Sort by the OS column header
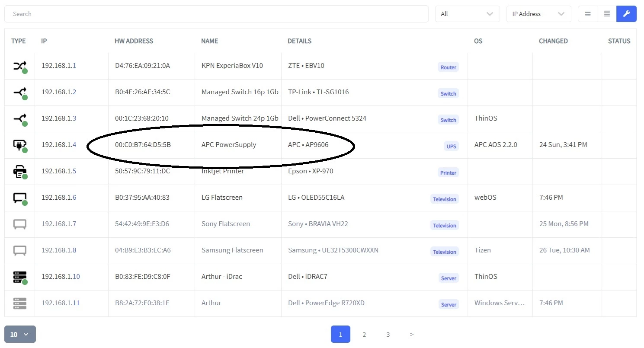Viewport: 644px width, 348px height. point(478,41)
